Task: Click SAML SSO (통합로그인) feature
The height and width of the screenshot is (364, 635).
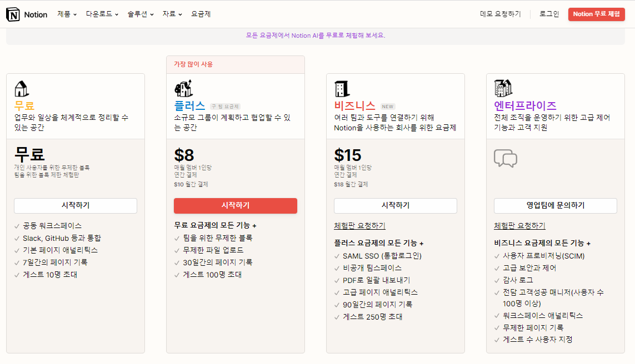Action: (382, 256)
